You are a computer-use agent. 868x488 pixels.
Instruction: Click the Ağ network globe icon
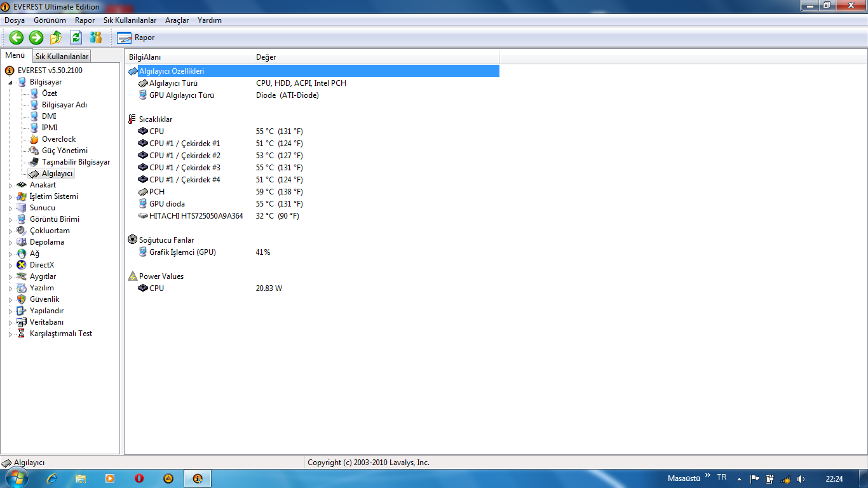tap(22, 254)
